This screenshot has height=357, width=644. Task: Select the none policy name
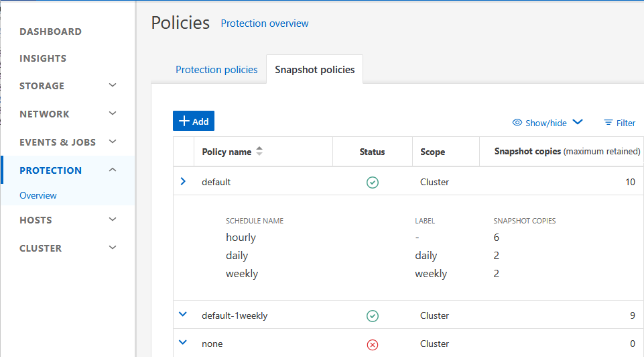click(212, 344)
